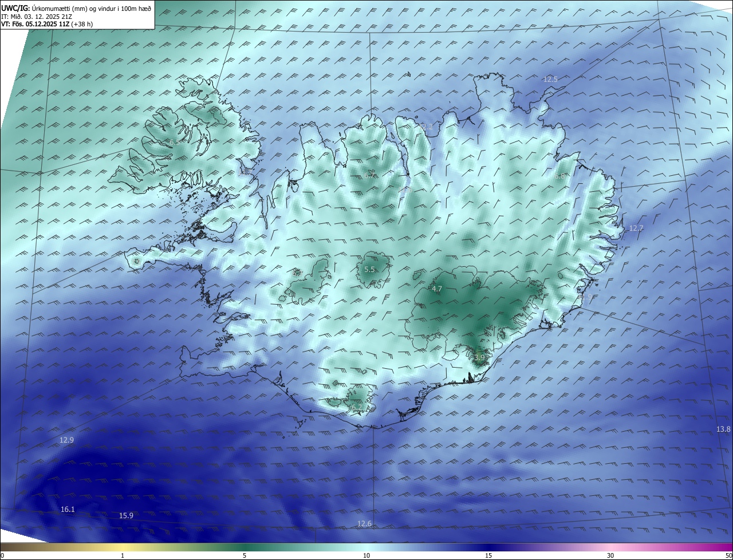The image size is (733, 560).
Task: Click the 12.9 value label southwest of Iceland
Action: (x=66, y=440)
